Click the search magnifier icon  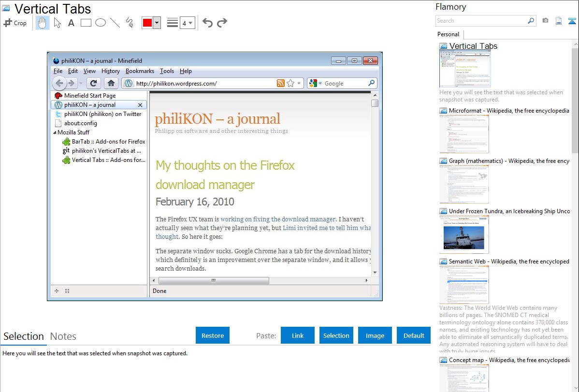coord(531,21)
